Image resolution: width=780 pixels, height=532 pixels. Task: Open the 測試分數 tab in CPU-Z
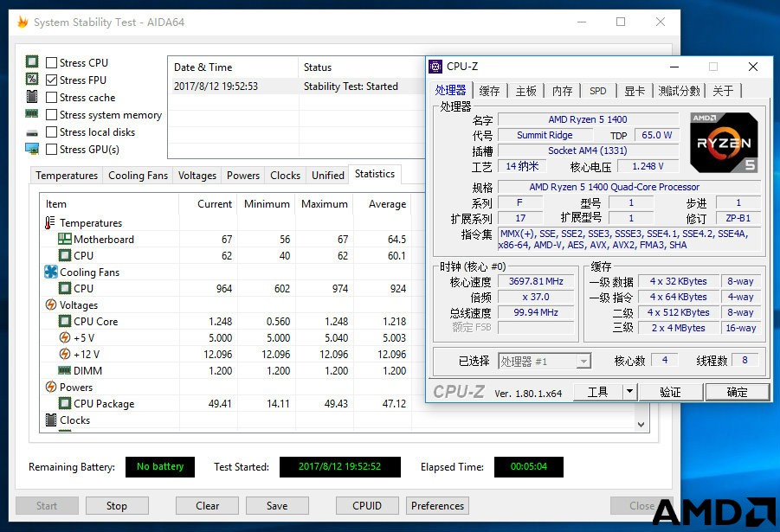pos(679,91)
